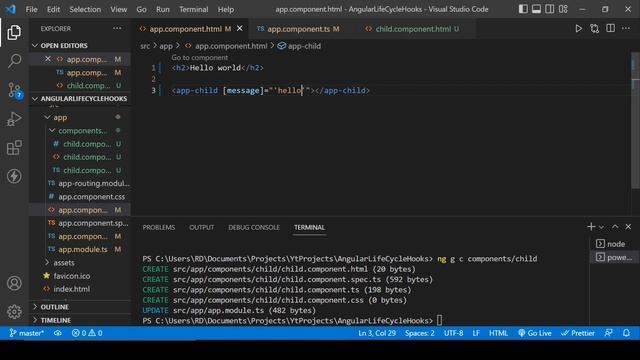Open index.html in the file tree
This screenshot has width=640, height=360.
point(80,289)
